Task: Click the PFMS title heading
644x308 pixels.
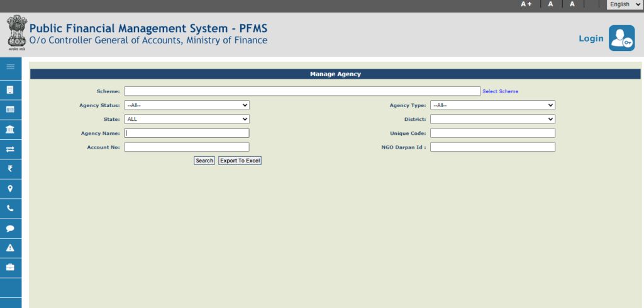Action: [x=148, y=28]
